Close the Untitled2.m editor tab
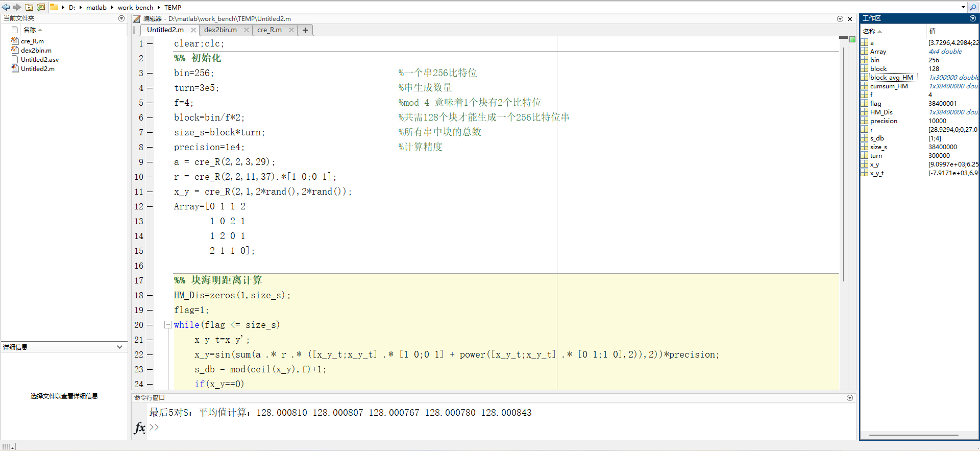Viewport: 980px width, 451px height. (193, 30)
